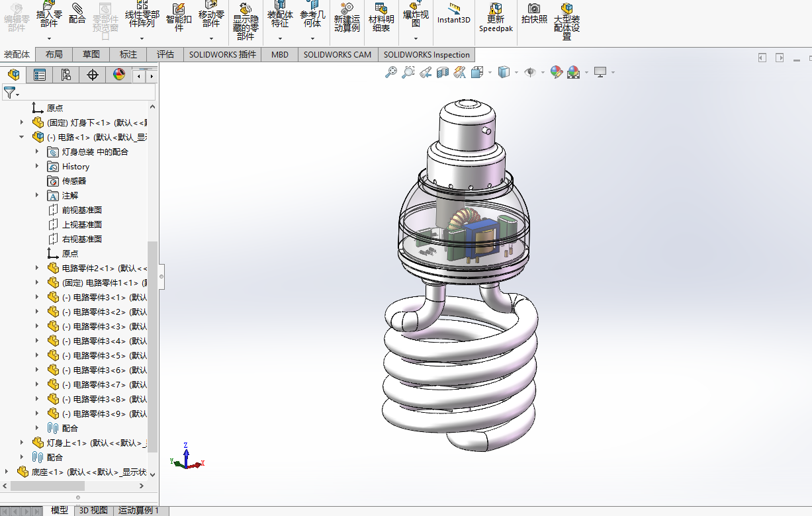This screenshot has height=516, width=812.
Task: Click the feature tree vertical scrollbar
Action: tap(153, 347)
